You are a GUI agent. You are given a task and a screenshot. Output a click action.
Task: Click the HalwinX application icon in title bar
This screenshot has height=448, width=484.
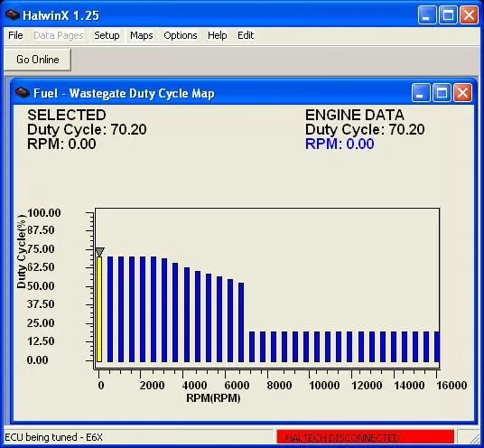point(13,14)
